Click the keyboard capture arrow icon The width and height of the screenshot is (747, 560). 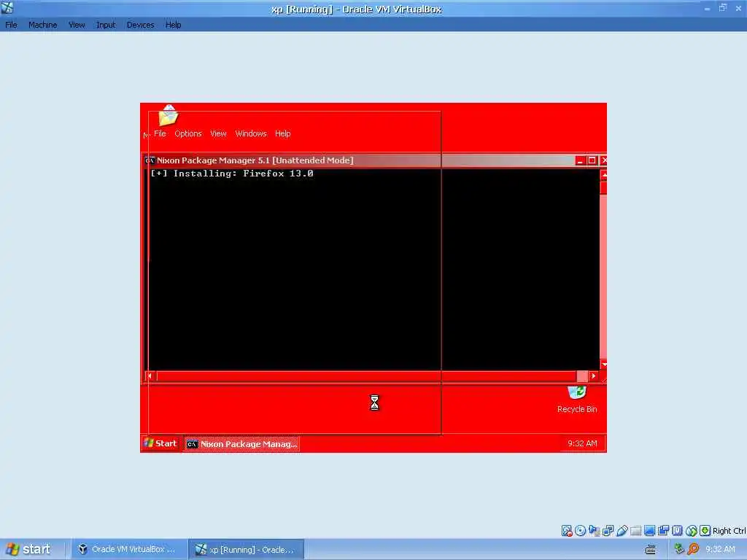point(705,531)
